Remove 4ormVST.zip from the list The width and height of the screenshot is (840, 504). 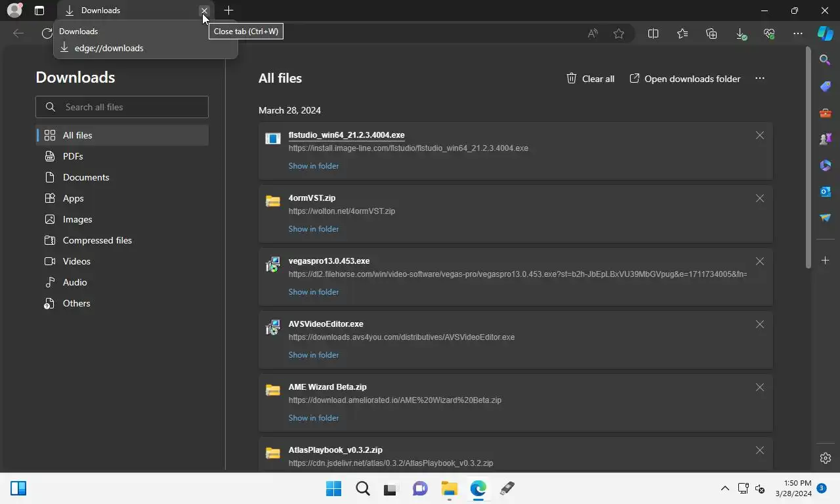coord(760,198)
